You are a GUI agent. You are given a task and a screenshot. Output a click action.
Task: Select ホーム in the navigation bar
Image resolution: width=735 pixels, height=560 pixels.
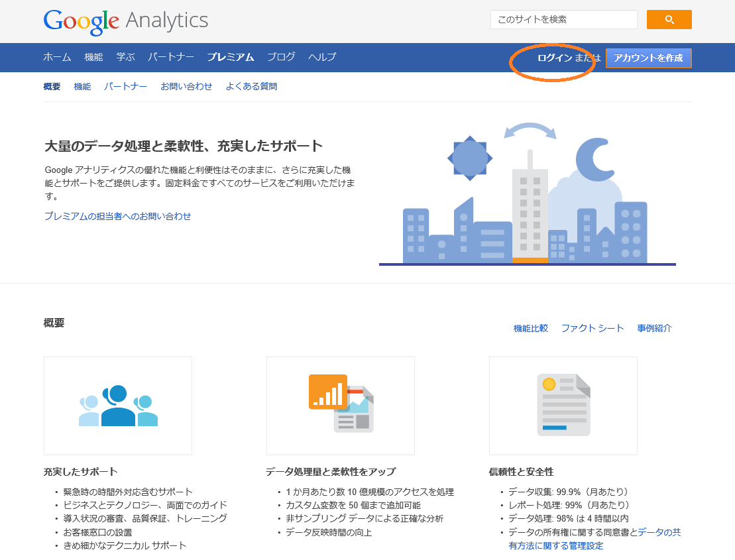(x=57, y=57)
